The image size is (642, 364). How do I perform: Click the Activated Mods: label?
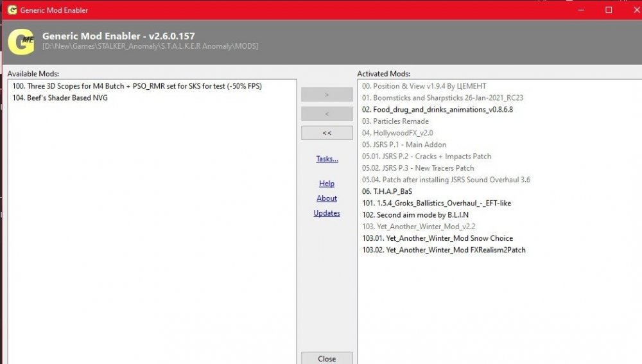pos(384,74)
